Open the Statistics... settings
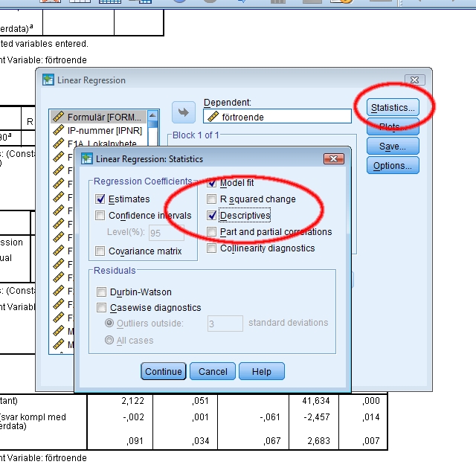This screenshot has height=476, width=476. tap(393, 108)
